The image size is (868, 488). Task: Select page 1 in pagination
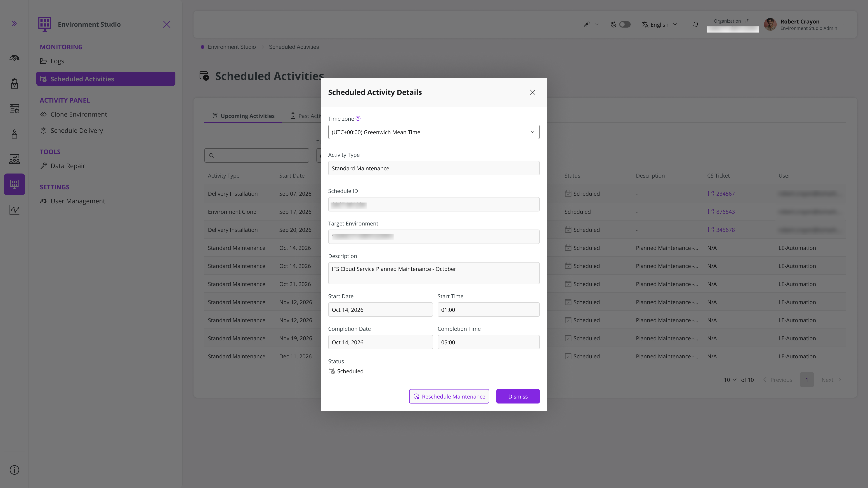(x=807, y=380)
